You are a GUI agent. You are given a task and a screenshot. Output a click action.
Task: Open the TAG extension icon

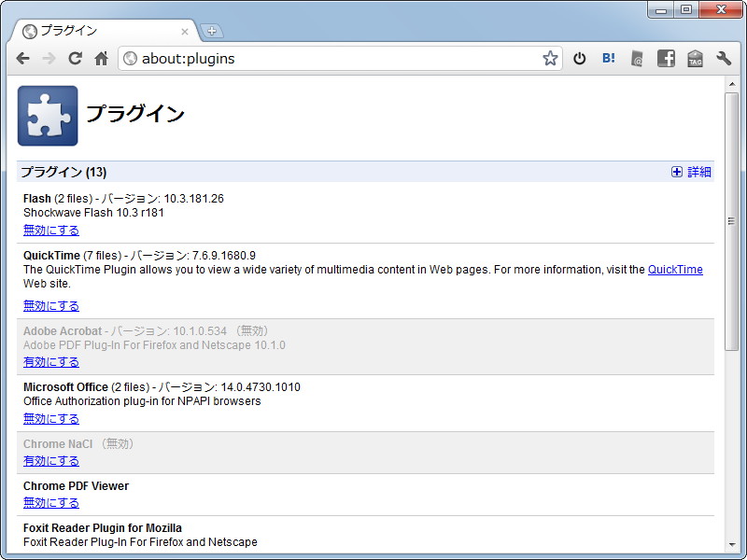695,58
